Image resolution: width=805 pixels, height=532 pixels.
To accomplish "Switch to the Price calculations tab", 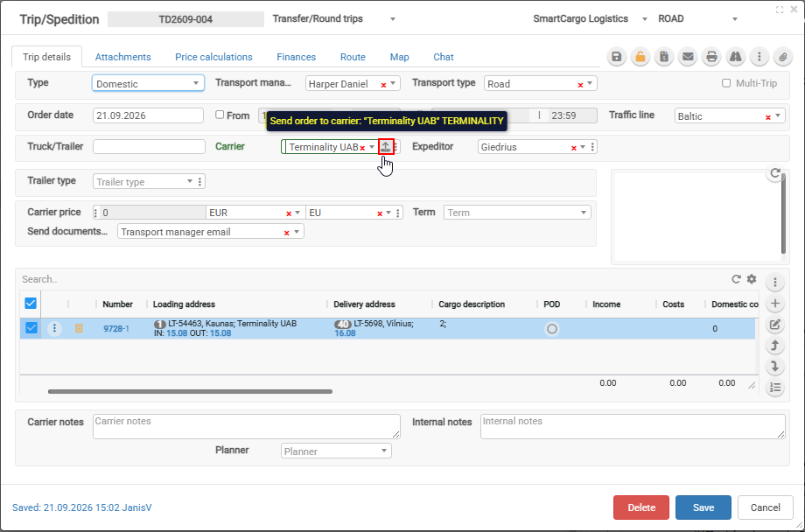I will (213, 57).
